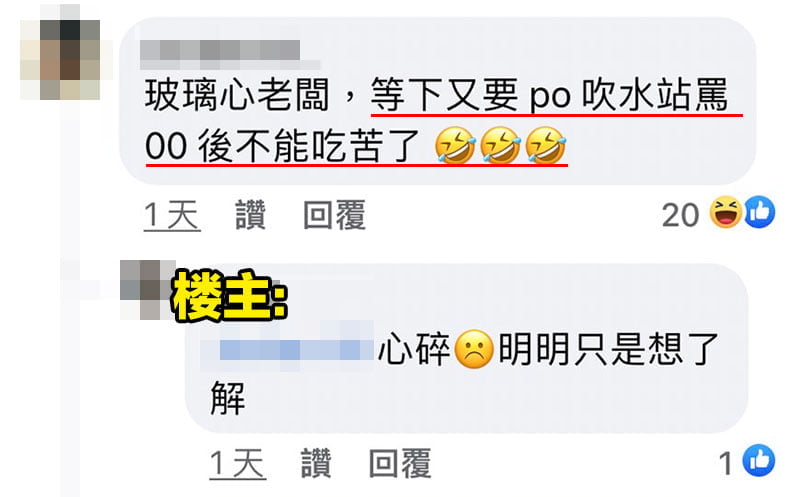Like the reply comment with 讚
Viewport: 800px width, 497px height.
pos(316,463)
